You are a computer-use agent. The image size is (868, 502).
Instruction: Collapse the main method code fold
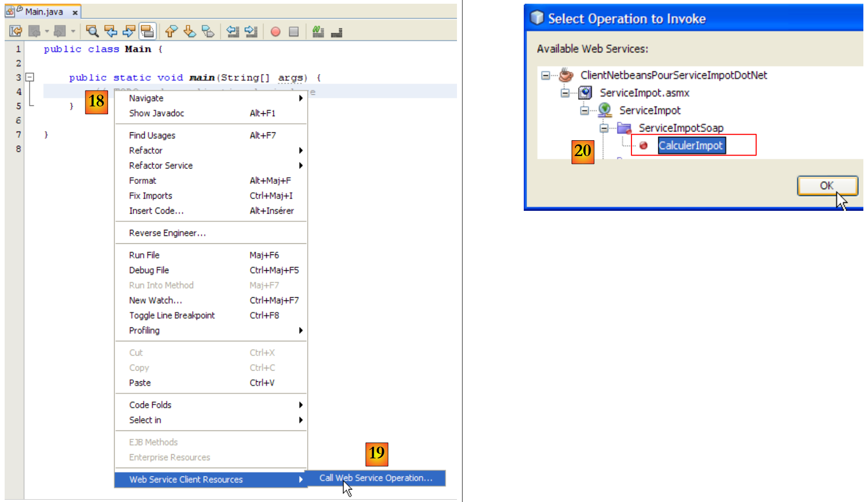[30, 77]
